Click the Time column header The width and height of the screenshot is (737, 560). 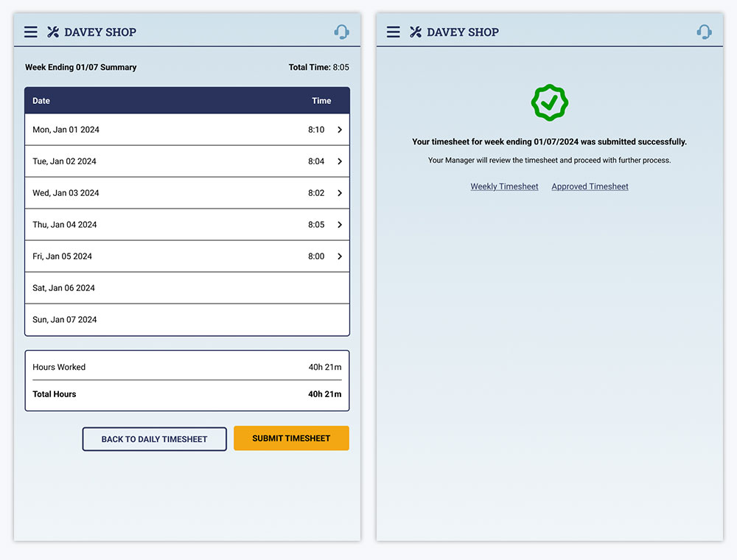tap(321, 101)
